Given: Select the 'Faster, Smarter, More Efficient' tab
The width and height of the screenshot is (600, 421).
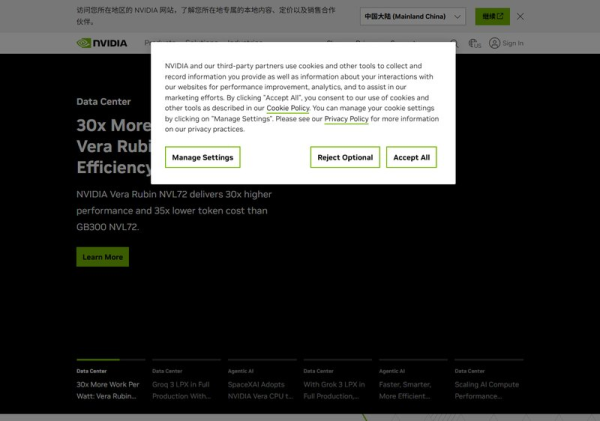Looking at the screenshot, I should click(413, 380).
